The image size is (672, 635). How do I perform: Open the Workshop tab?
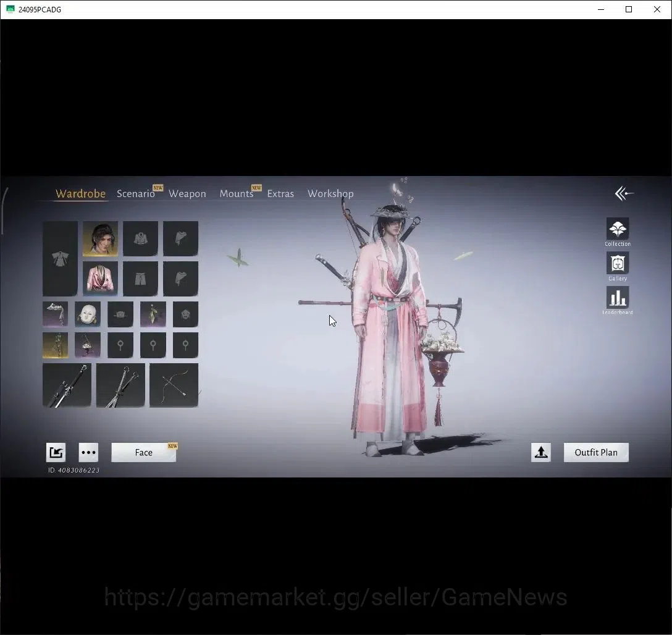(x=330, y=194)
